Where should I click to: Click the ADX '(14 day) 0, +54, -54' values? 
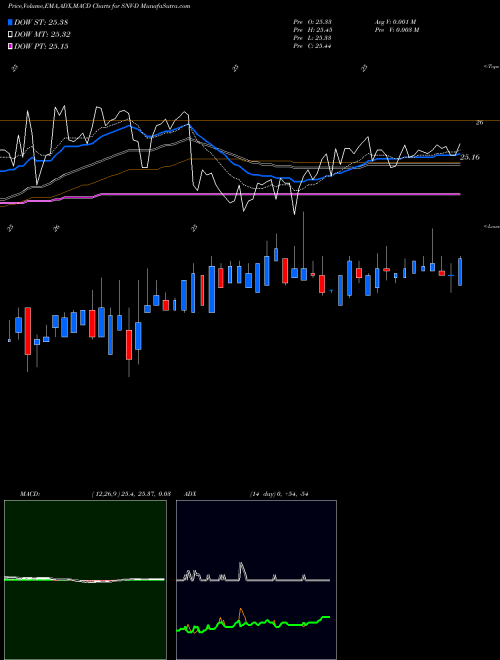[279, 494]
